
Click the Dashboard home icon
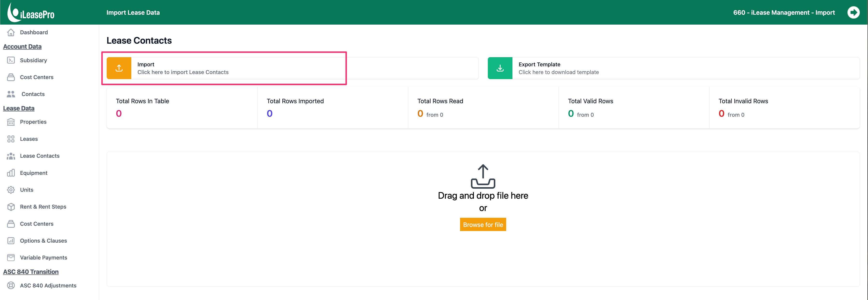[x=11, y=32]
